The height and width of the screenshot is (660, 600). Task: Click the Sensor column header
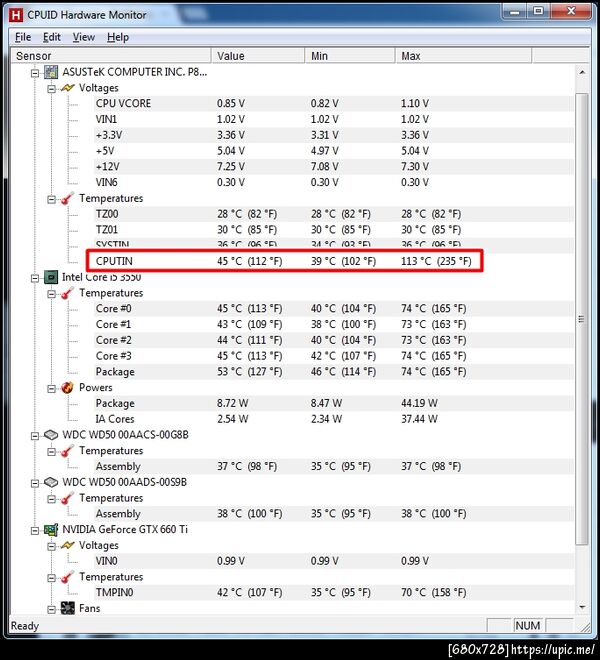point(111,56)
